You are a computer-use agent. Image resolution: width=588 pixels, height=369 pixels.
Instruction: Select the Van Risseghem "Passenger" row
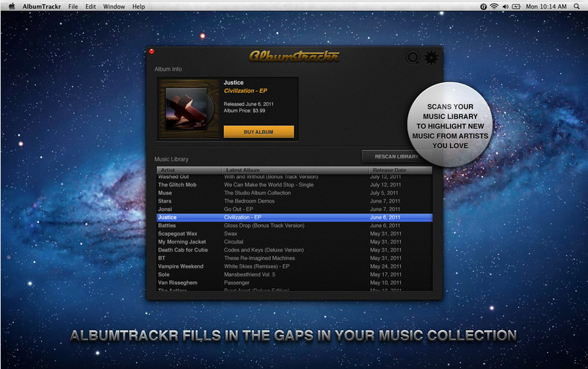(294, 283)
